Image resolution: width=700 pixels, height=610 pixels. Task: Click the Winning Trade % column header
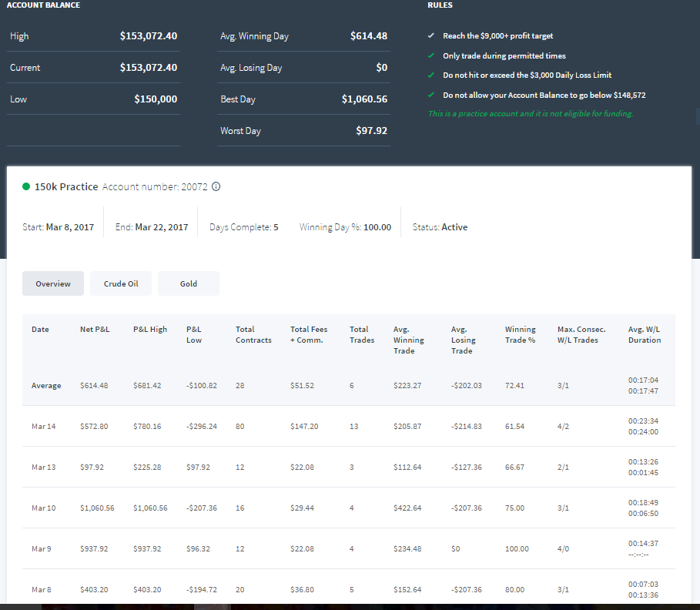click(x=520, y=334)
